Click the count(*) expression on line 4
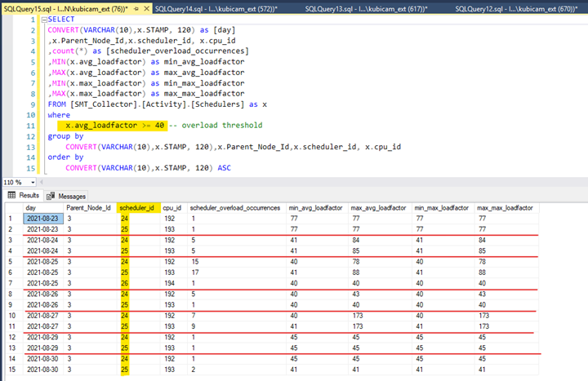The image size is (588, 381). pos(69,51)
